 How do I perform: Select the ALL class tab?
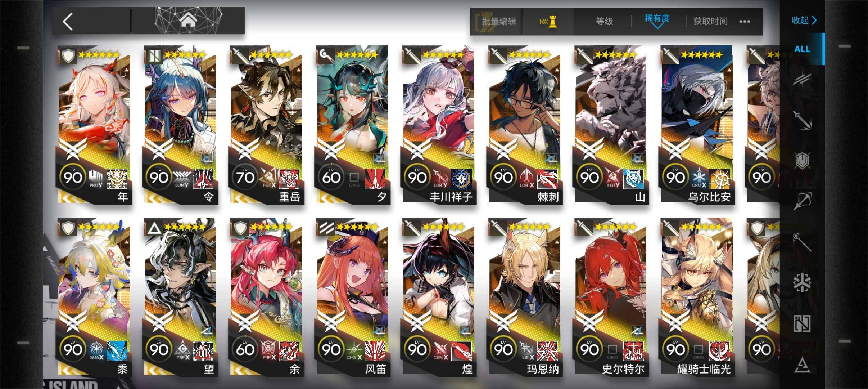tap(802, 49)
